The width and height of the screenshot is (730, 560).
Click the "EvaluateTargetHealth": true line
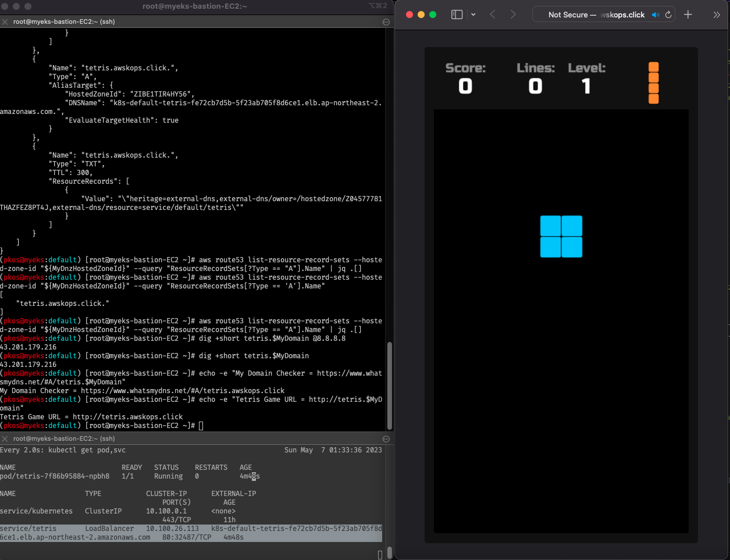click(x=122, y=120)
